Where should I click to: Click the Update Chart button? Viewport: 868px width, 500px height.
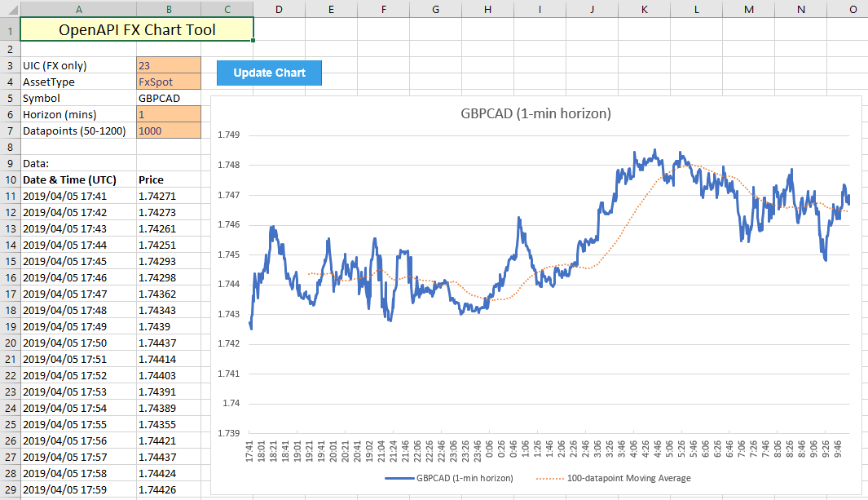269,73
